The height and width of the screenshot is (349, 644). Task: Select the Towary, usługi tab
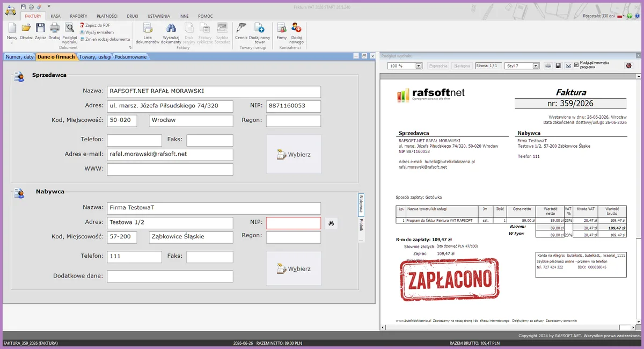(95, 56)
